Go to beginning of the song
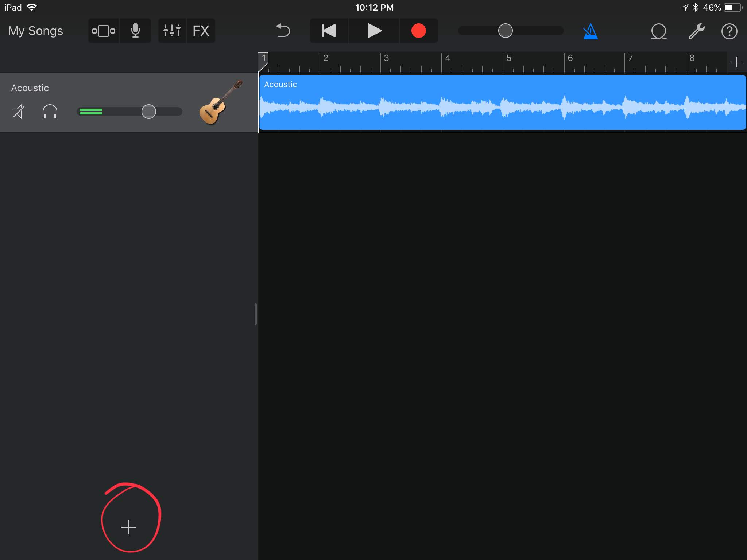The width and height of the screenshot is (747, 560). 329,31
